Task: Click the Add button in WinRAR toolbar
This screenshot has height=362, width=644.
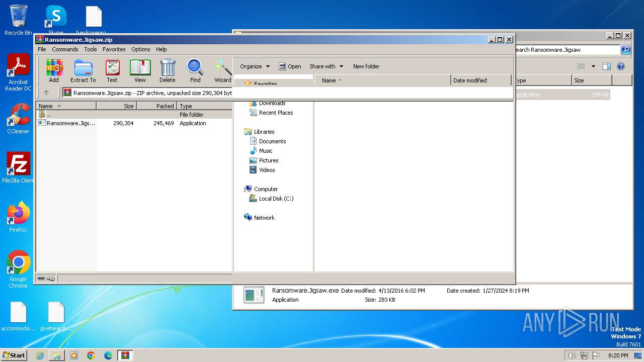Action: pos(54,70)
